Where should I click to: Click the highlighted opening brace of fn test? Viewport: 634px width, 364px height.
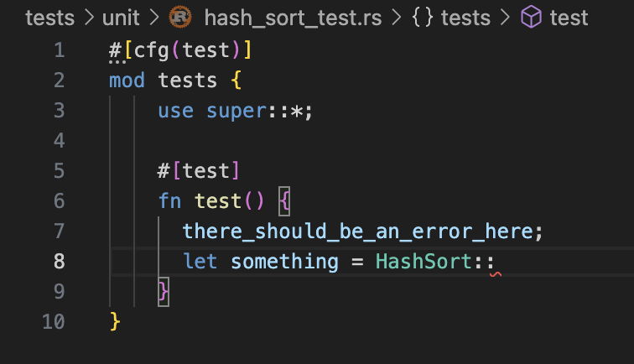tap(284, 201)
